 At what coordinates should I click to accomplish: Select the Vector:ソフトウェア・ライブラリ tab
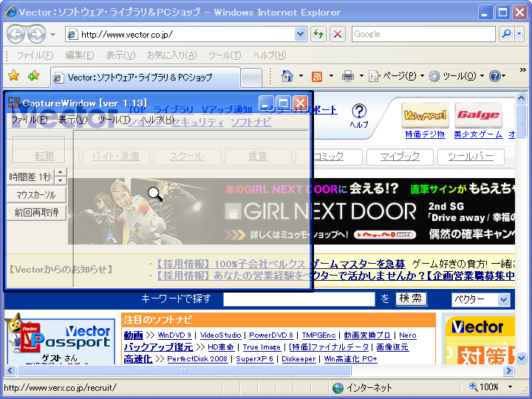coord(146,78)
